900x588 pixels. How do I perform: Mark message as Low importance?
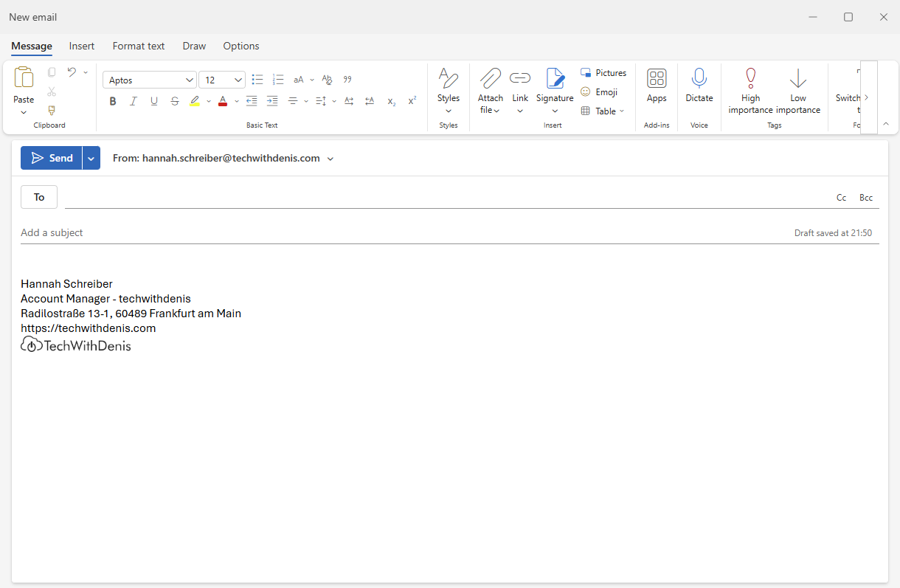[x=798, y=91]
